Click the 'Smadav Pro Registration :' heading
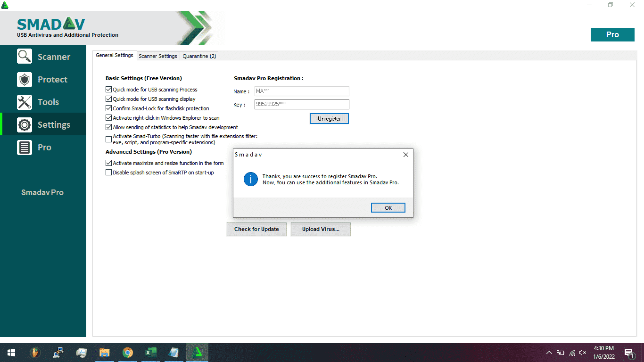This screenshot has width=644, height=362. pyautogui.click(x=269, y=78)
